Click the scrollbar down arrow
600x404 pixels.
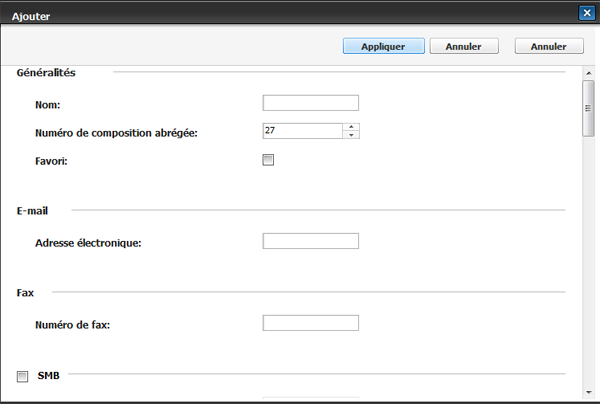pyautogui.click(x=589, y=392)
